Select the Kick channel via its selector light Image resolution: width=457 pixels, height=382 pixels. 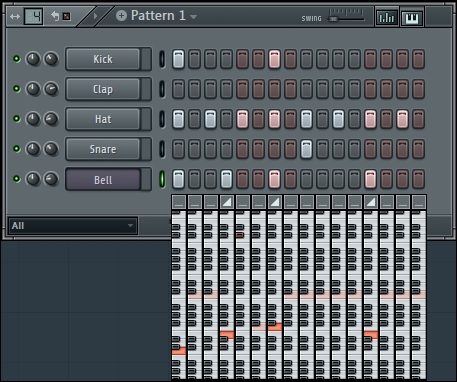[x=162, y=59]
